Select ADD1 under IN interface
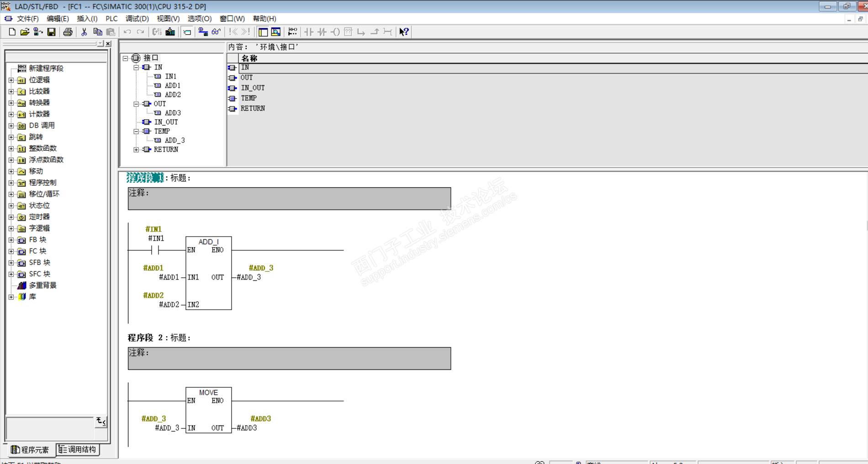Image resolution: width=868 pixels, height=464 pixels. (x=173, y=85)
